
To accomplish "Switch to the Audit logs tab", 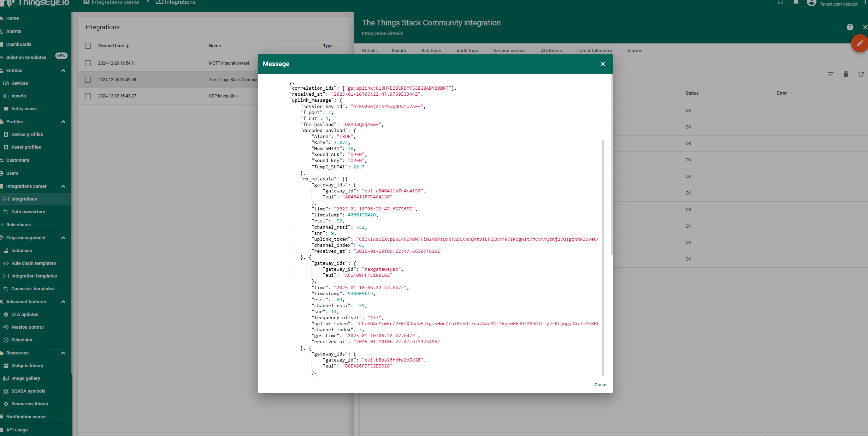I will click(x=467, y=51).
